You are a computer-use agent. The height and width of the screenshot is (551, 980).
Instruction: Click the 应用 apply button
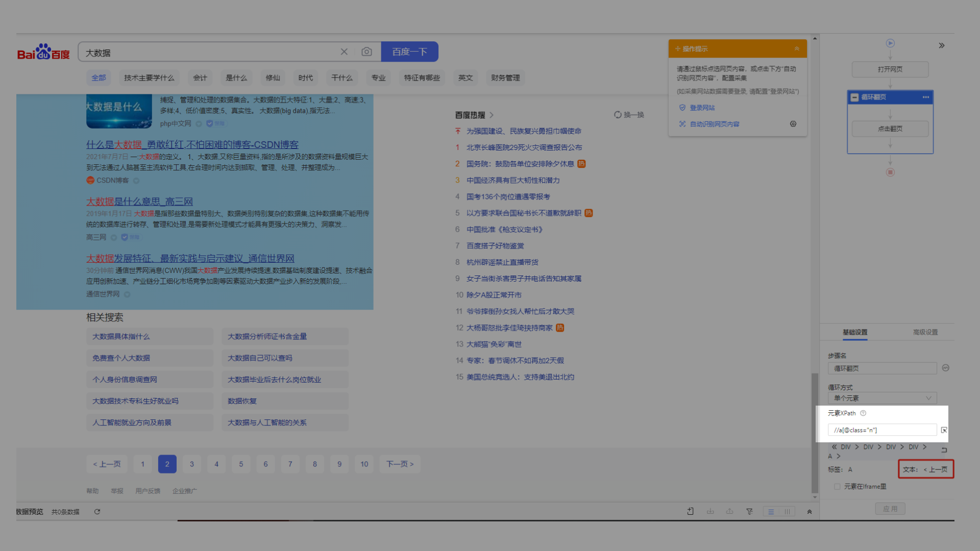(x=890, y=509)
